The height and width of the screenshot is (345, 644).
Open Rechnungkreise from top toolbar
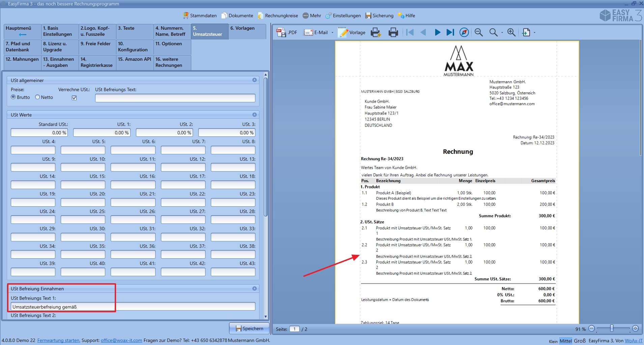coord(278,16)
